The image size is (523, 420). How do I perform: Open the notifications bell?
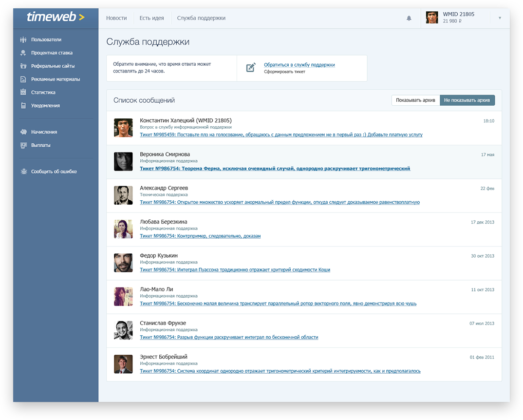409,18
